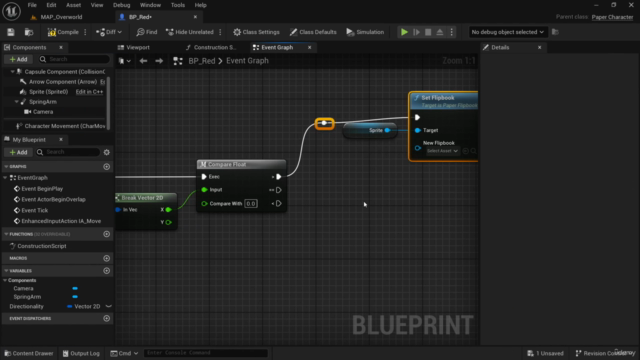The image size is (640, 360).
Task: Open Hide Unrelated options dots
Action: point(220,32)
